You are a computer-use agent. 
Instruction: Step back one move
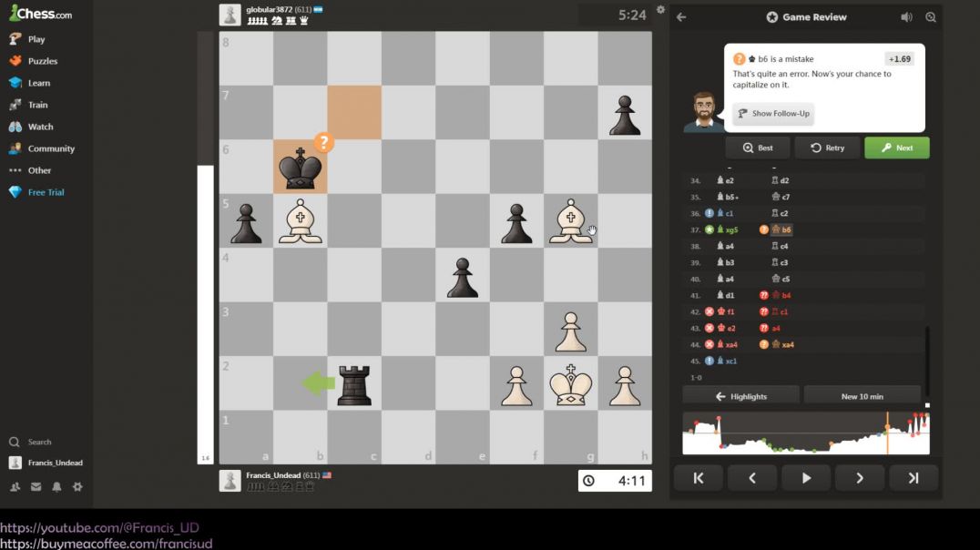click(x=752, y=478)
